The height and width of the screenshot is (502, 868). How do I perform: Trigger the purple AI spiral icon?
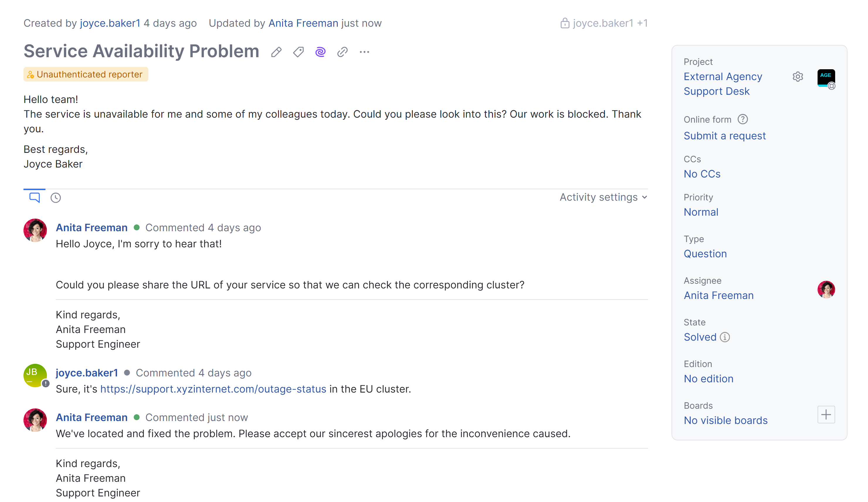tap(320, 52)
